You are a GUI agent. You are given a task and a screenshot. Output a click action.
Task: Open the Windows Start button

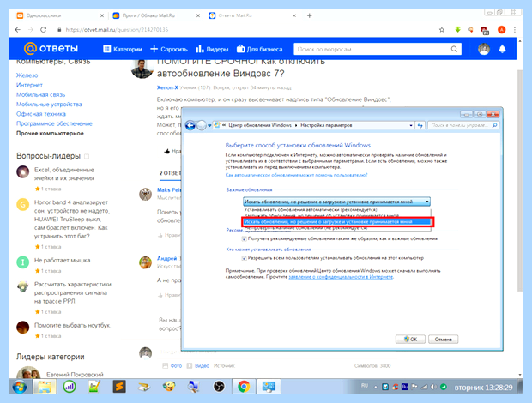(20, 387)
